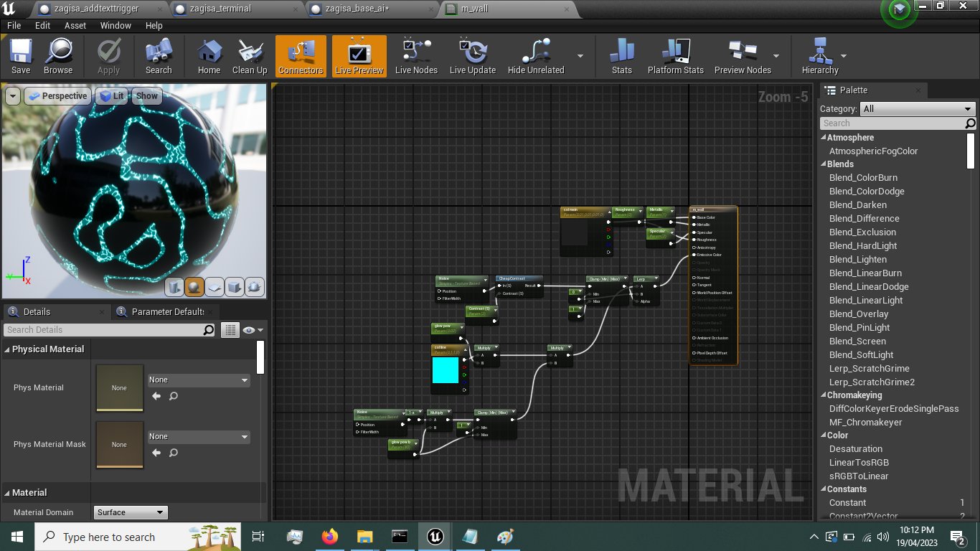This screenshot has width=980, height=551.
Task: Click the Search Details input field
Action: click(103, 330)
